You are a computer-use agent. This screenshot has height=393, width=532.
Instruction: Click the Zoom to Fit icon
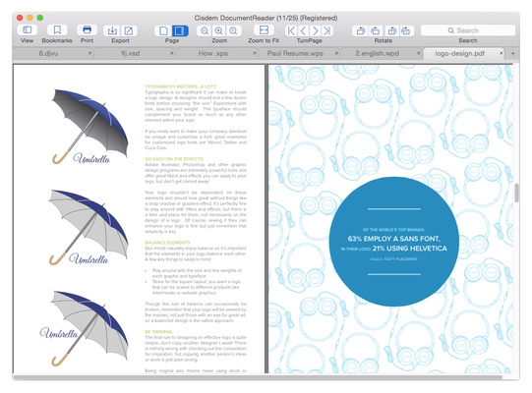click(x=264, y=30)
